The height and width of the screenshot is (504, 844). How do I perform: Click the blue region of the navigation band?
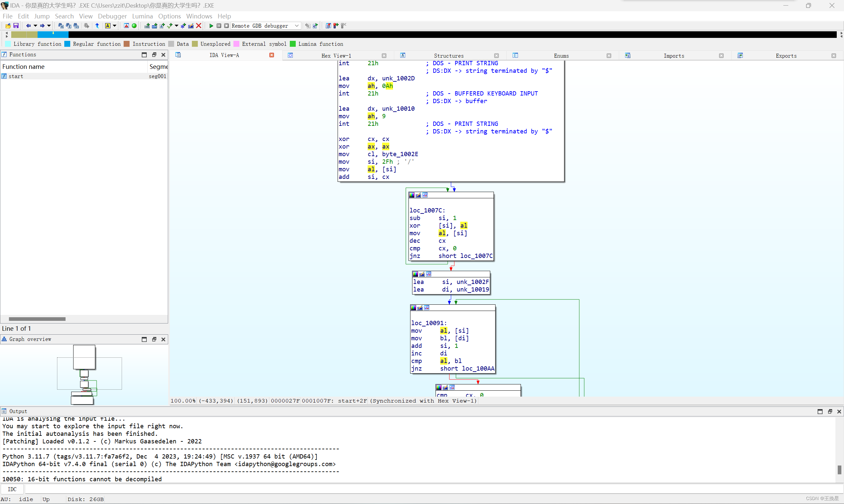pyautogui.click(x=53, y=35)
